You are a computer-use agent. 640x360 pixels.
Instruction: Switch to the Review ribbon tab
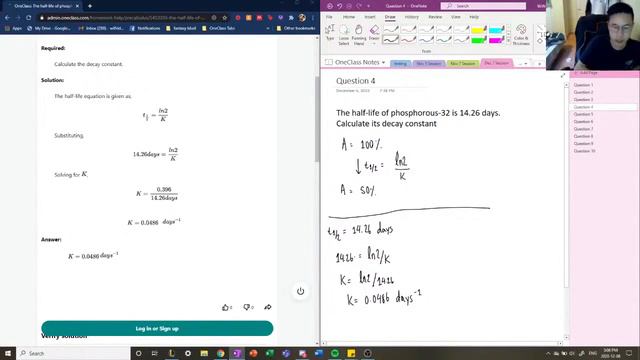(x=435, y=17)
